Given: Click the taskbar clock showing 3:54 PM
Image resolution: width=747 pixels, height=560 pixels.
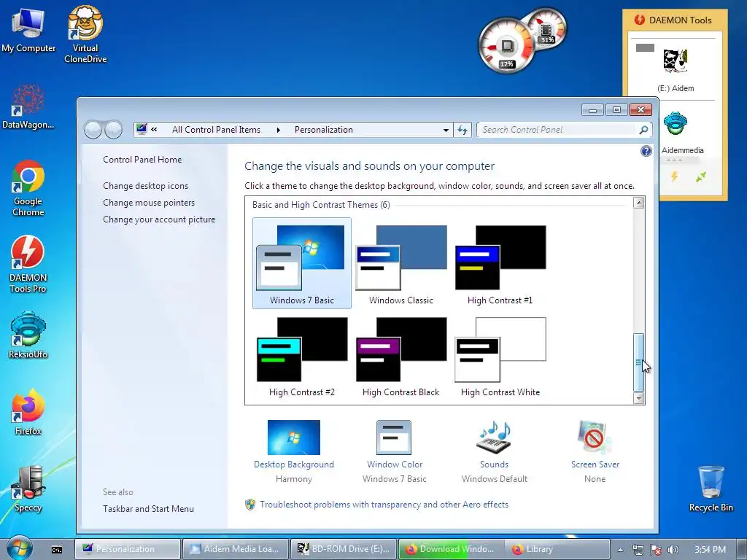Looking at the screenshot, I should (x=710, y=550).
